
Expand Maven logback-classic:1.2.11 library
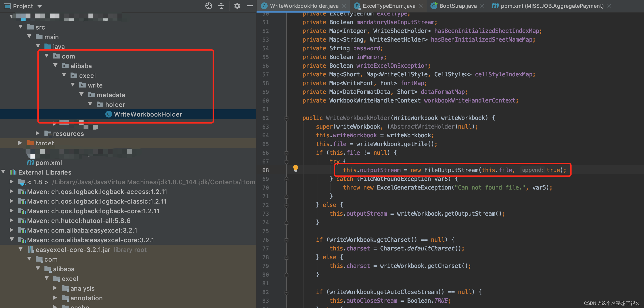coord(12,201)
